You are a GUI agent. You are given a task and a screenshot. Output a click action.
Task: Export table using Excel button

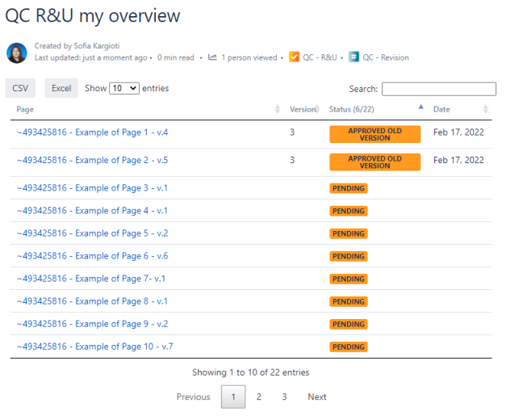point(61,88)
